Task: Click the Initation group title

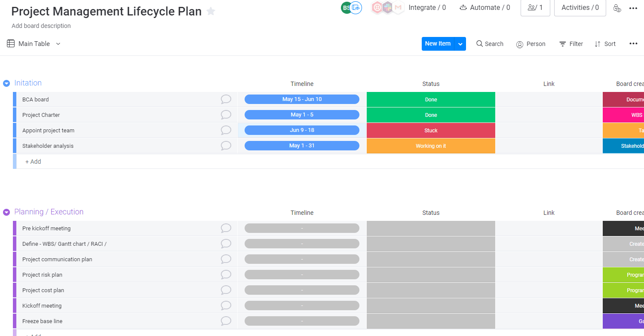Action: coord(28,83)
